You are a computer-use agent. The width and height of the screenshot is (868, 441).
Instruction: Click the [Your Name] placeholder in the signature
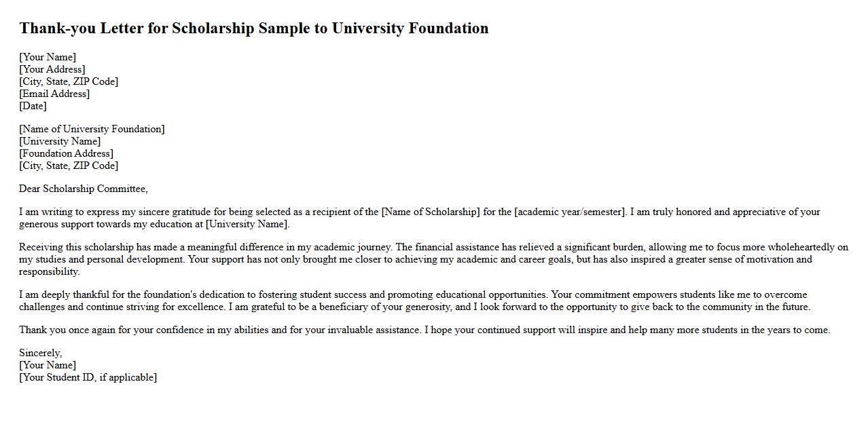coord(48,365)
